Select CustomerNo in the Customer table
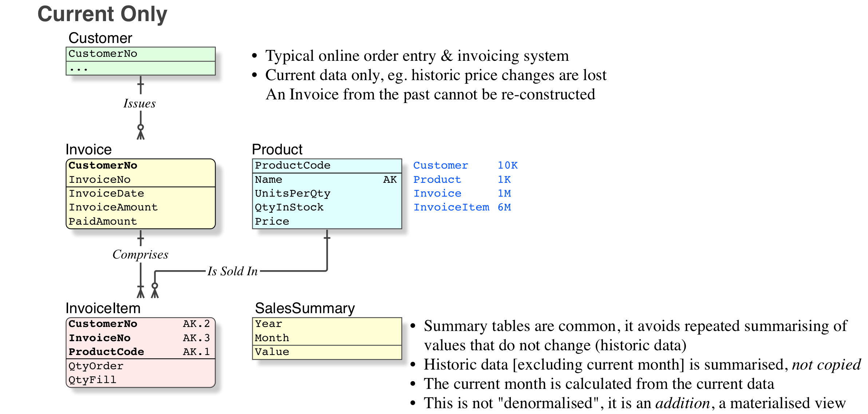The image size is (868, 414). coord(103,54)
